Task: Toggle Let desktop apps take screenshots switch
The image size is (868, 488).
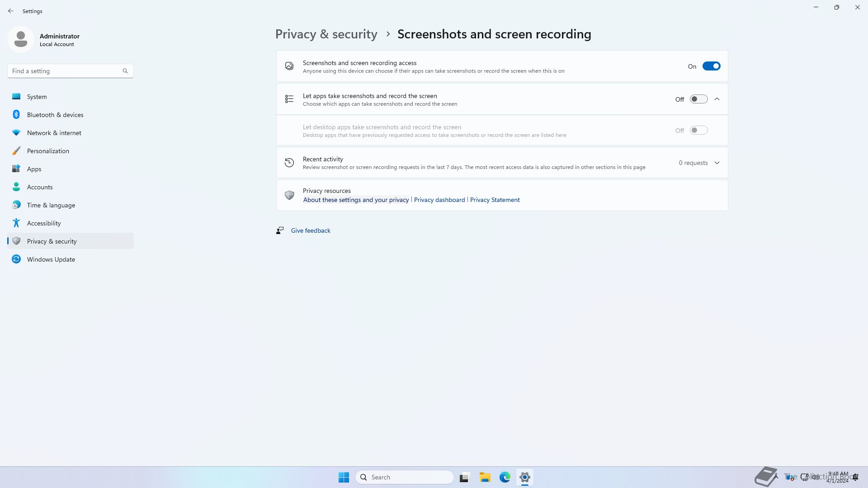Action: point(698,131)
